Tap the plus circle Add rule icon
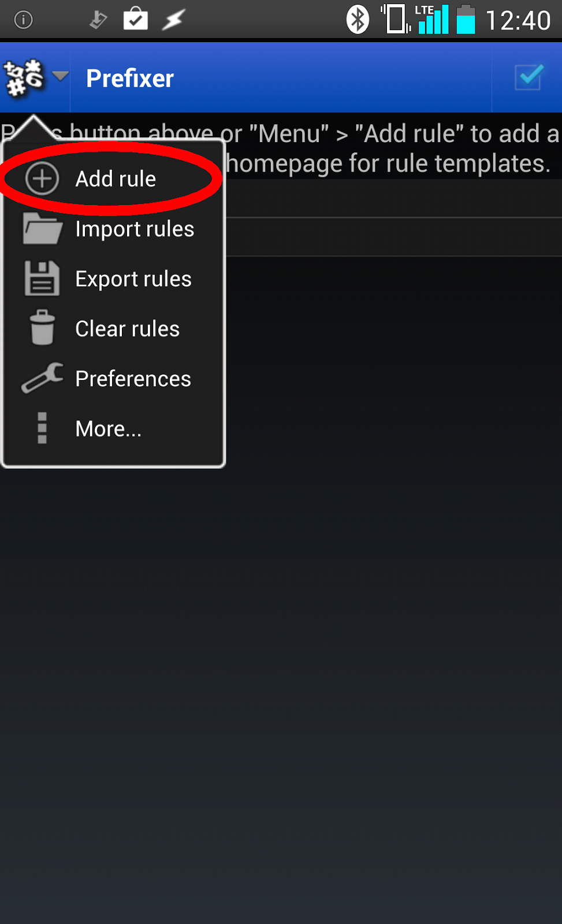This screenshot has width=562, height=924. [42, 178]
